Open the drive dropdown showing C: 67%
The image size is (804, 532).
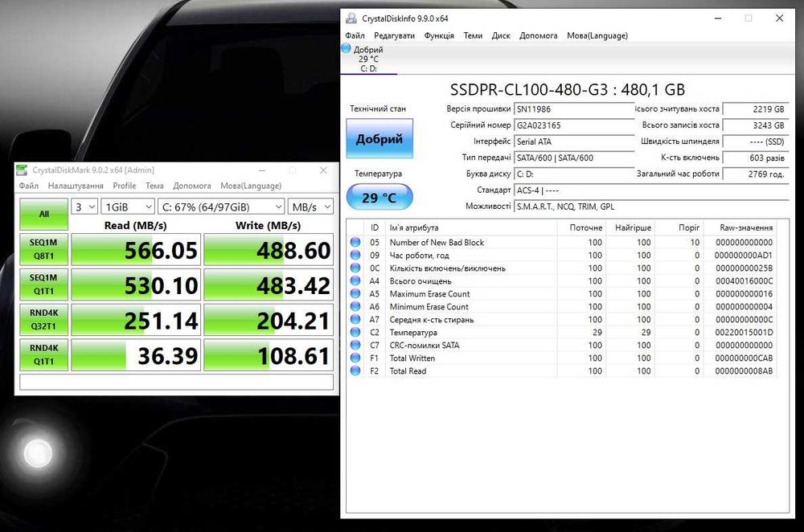(x=221, y=207)
